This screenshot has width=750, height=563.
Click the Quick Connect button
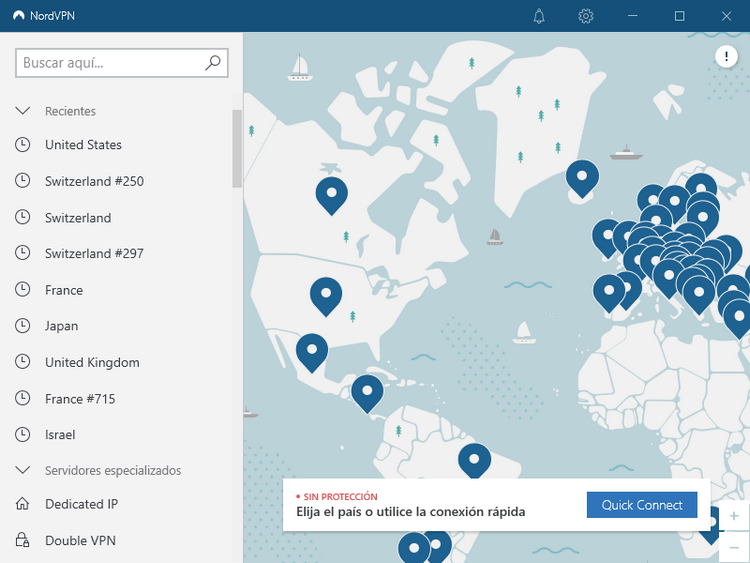[x=642, y=505]
